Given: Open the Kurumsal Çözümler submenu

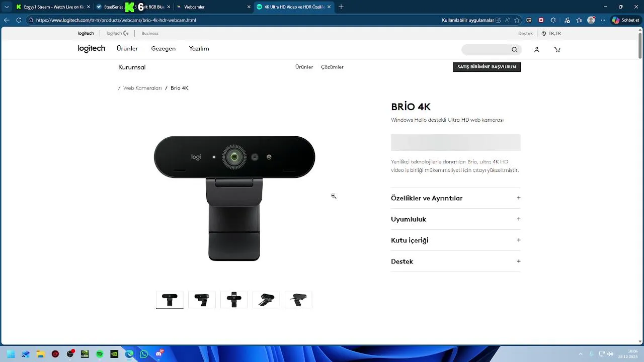Looking at the screenshot, I should [x=332, y=67].
